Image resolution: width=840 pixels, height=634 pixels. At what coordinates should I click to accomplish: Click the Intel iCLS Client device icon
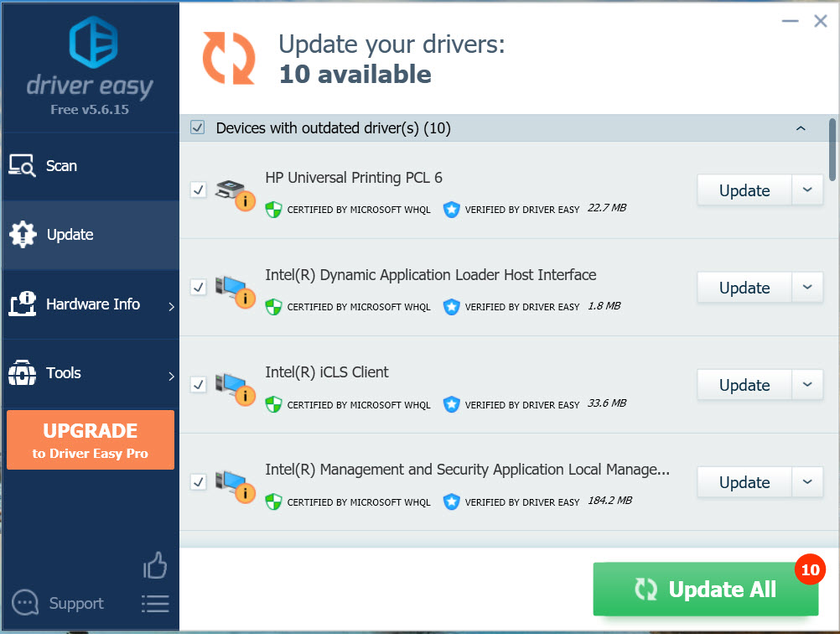tap(235, 390)
